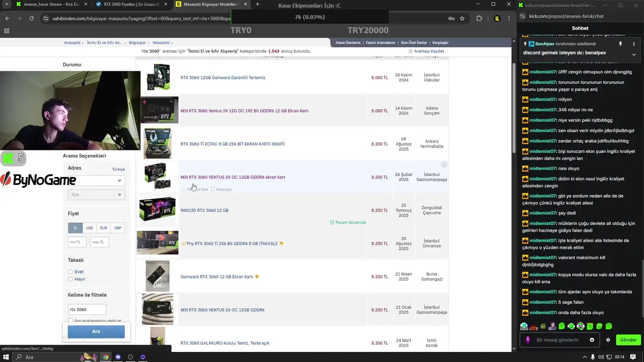Open the apps grid in bookmarks bar
Viewport: 644px width, 362px height.
tap(7, 31)
